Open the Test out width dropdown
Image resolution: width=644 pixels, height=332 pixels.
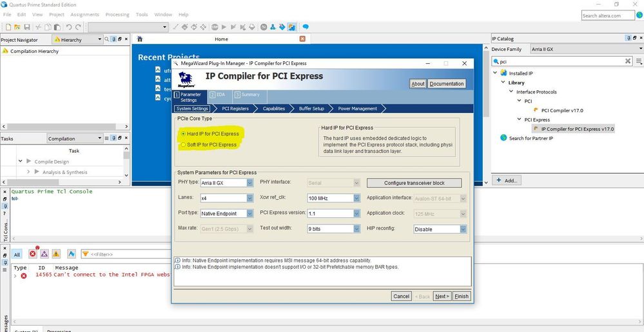333,228
